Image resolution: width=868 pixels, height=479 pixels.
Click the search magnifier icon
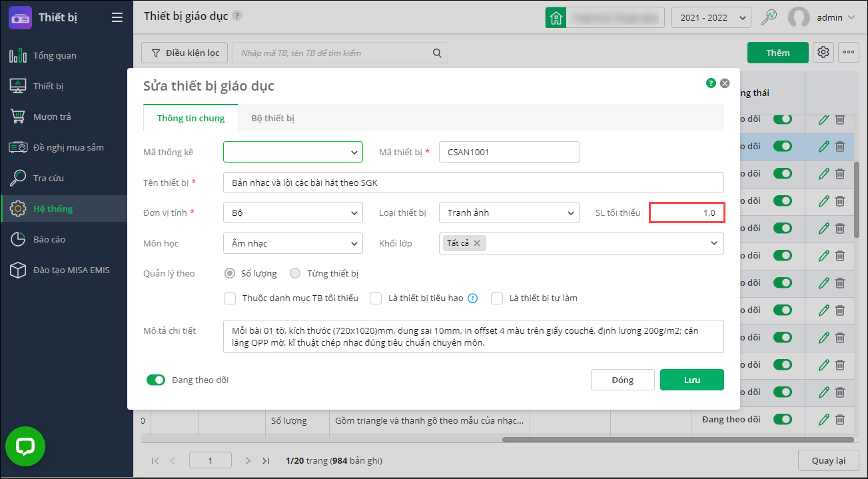pos(437,53)
